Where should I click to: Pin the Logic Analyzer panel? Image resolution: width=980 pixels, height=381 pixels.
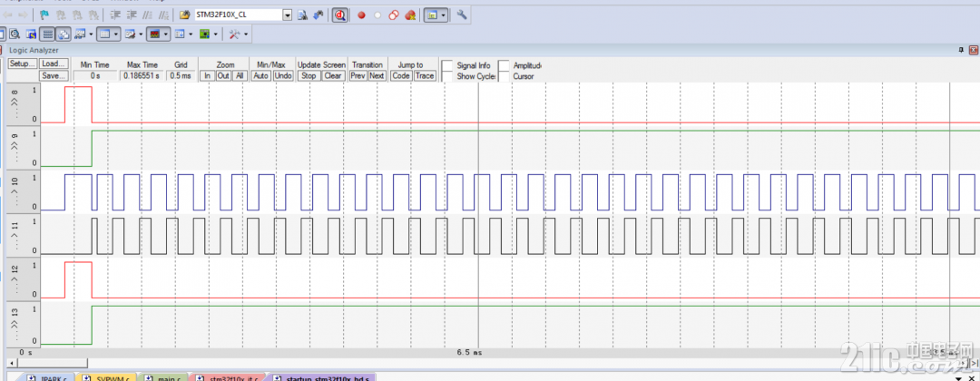[962, 50]
